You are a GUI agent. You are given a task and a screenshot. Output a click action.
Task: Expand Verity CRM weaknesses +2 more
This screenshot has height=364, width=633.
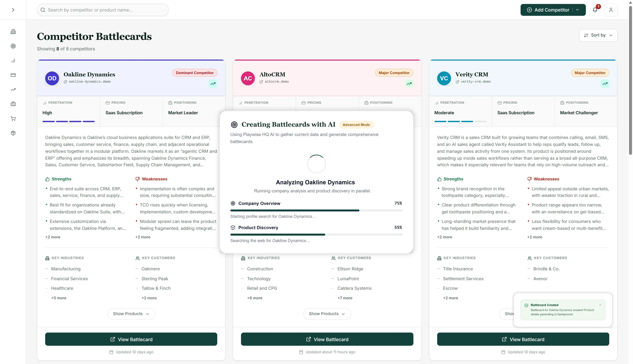(x=535, y=237)
